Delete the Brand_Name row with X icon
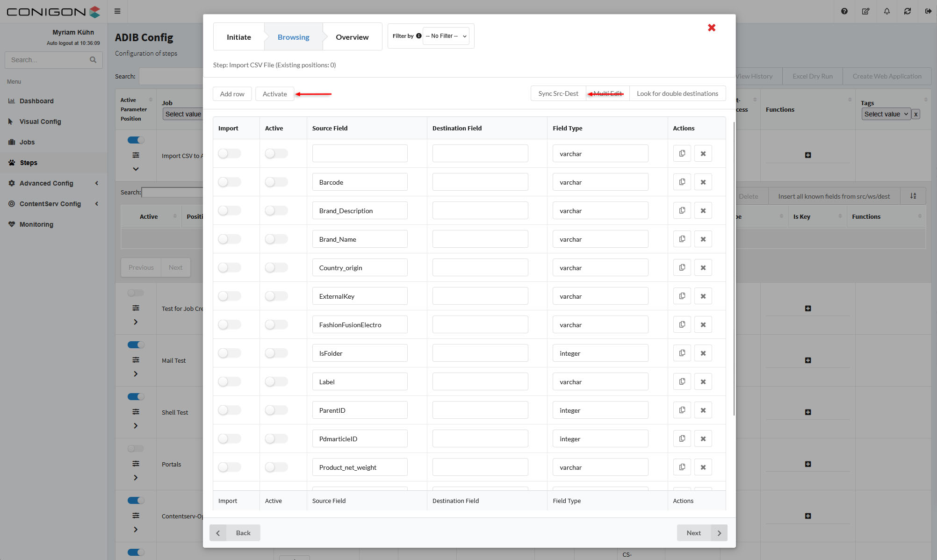 (703, 239)
